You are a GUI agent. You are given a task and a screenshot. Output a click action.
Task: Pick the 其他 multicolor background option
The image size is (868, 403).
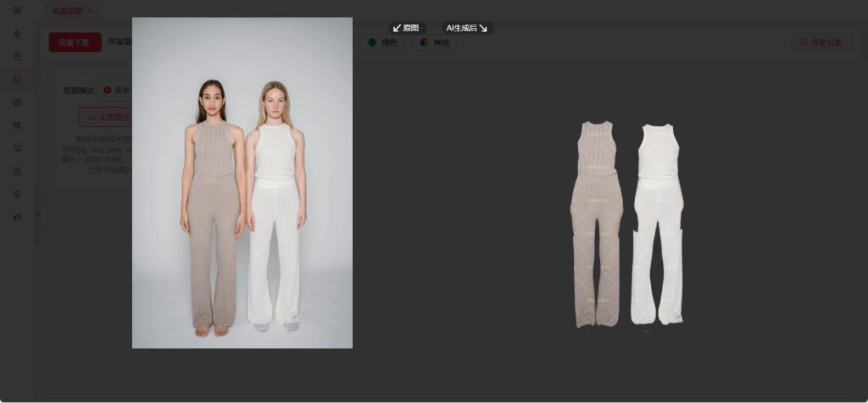coord(434,42)
